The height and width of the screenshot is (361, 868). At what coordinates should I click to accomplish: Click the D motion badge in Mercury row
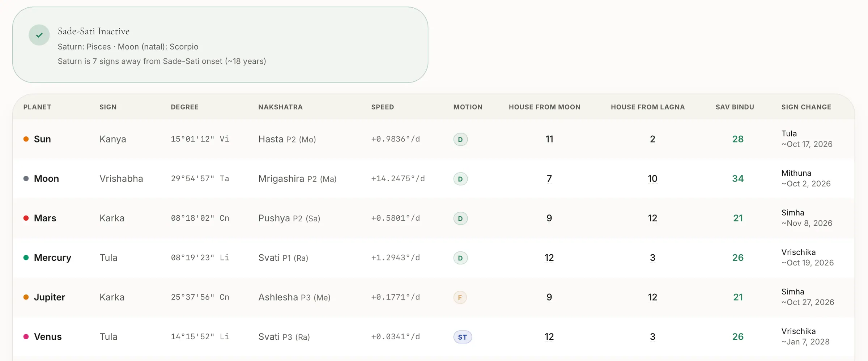tap(460, 258)
